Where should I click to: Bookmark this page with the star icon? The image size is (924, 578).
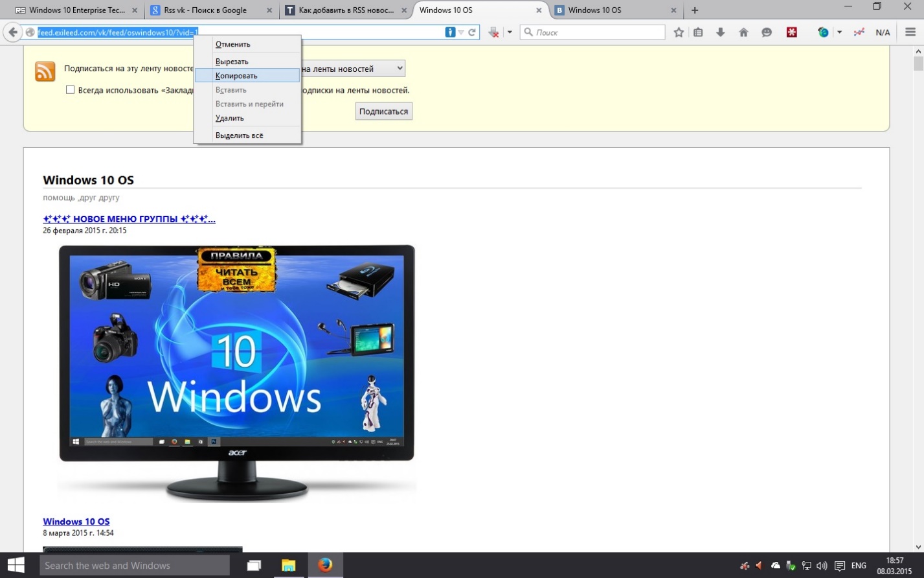tap(679, 32)
